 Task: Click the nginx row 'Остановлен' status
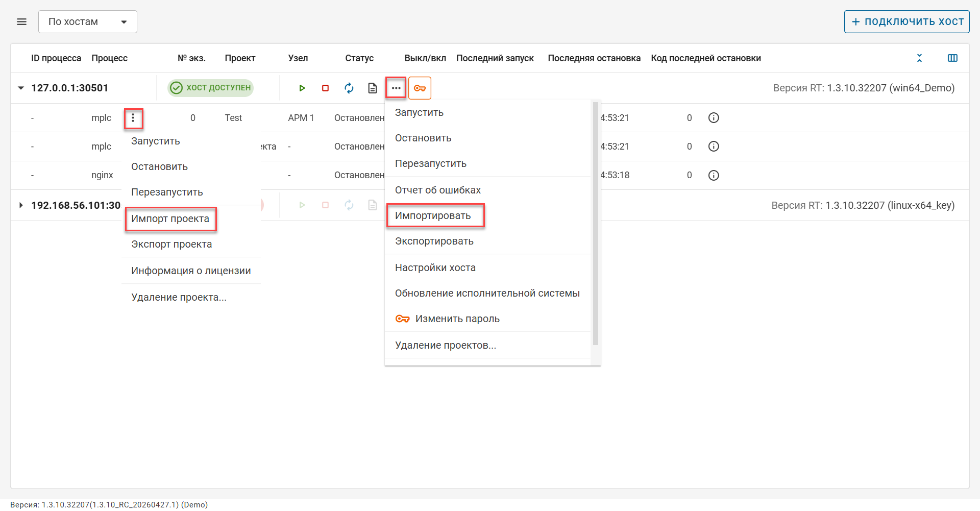coord(359,175)
